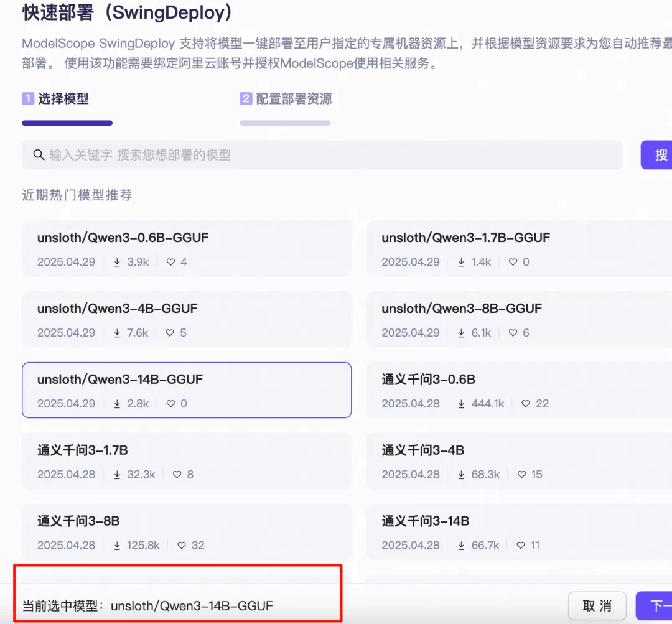Viewport: 672px width, 624px height.
Task: Click the purple 搜 search button
Action: coord(656,155)
